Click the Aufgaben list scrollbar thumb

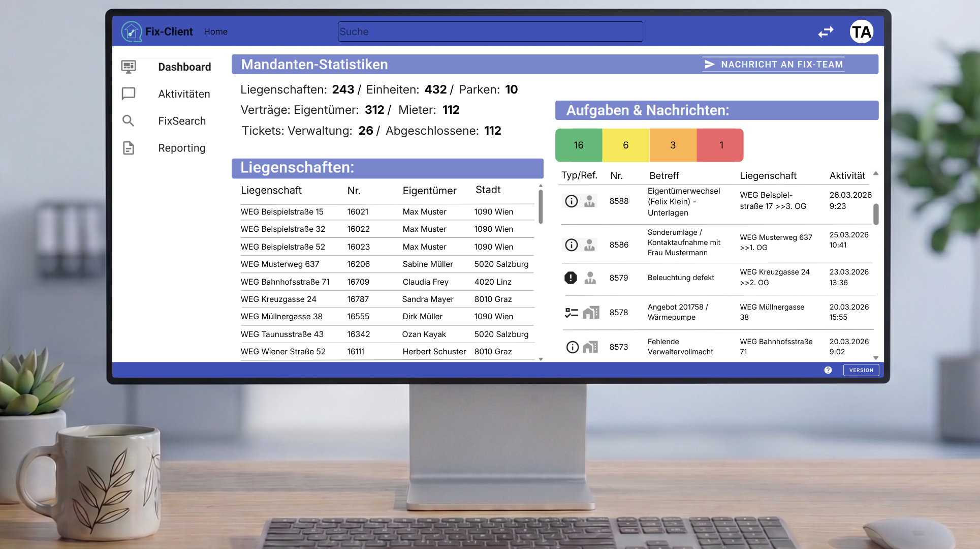(x=876, y=214)
